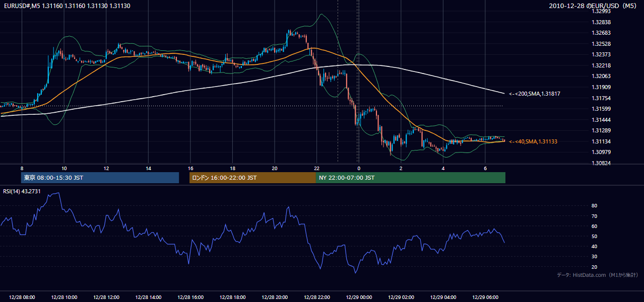
Task: Click price axis value 1.32063
Action: click(601, 76)
